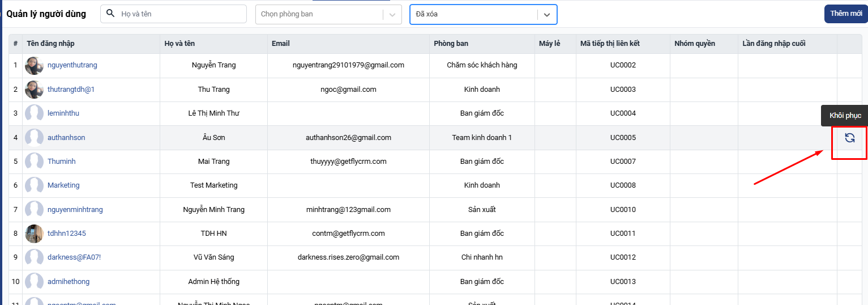Click the search magnifier icon
This screenshot has height=305, width=868.
[x=110, y=14]
